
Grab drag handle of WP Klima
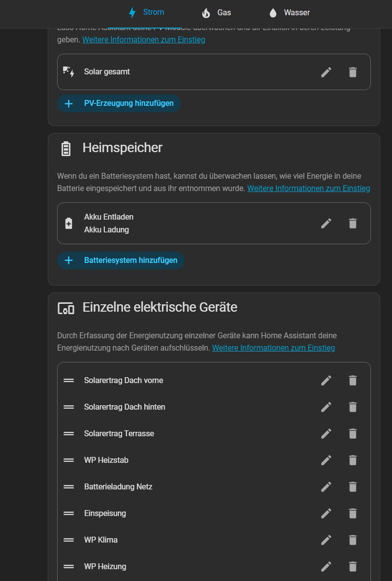[68, 540]
